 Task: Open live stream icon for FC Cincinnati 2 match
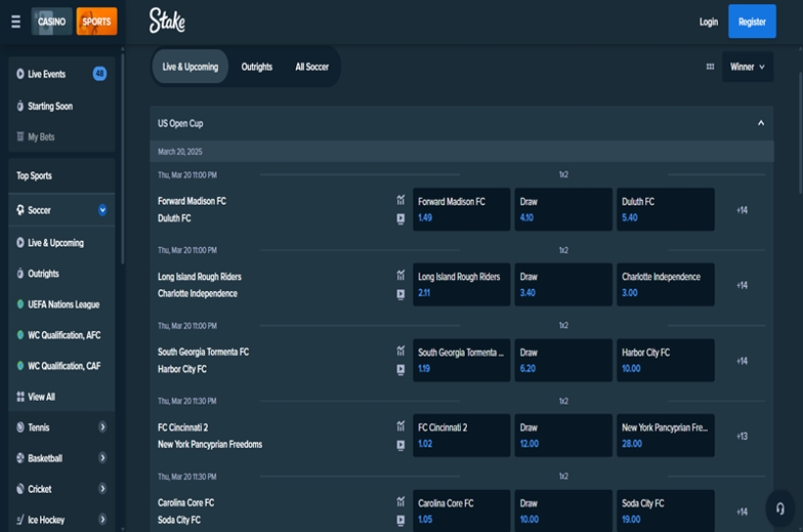click(x=400, y=445)
